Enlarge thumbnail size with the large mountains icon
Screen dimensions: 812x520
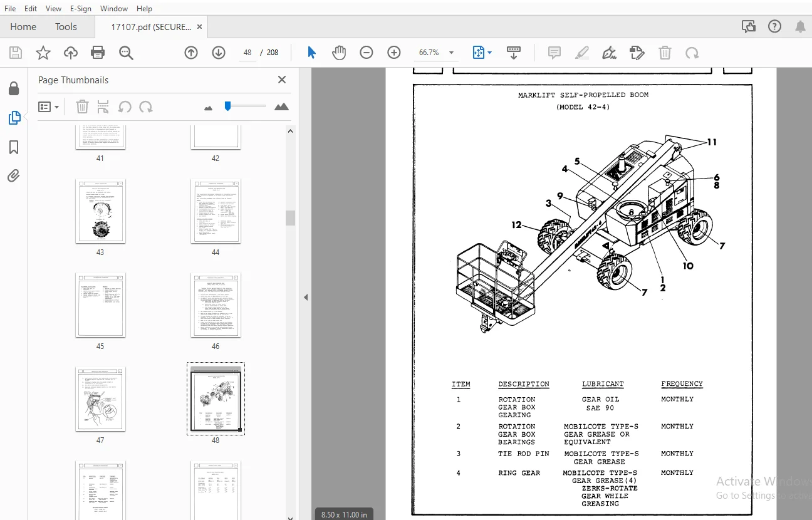pos(282,107)
